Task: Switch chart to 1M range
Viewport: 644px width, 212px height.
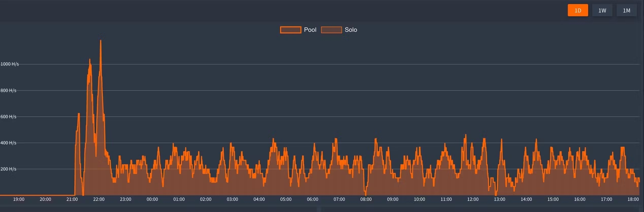Action: coord(626,10)
